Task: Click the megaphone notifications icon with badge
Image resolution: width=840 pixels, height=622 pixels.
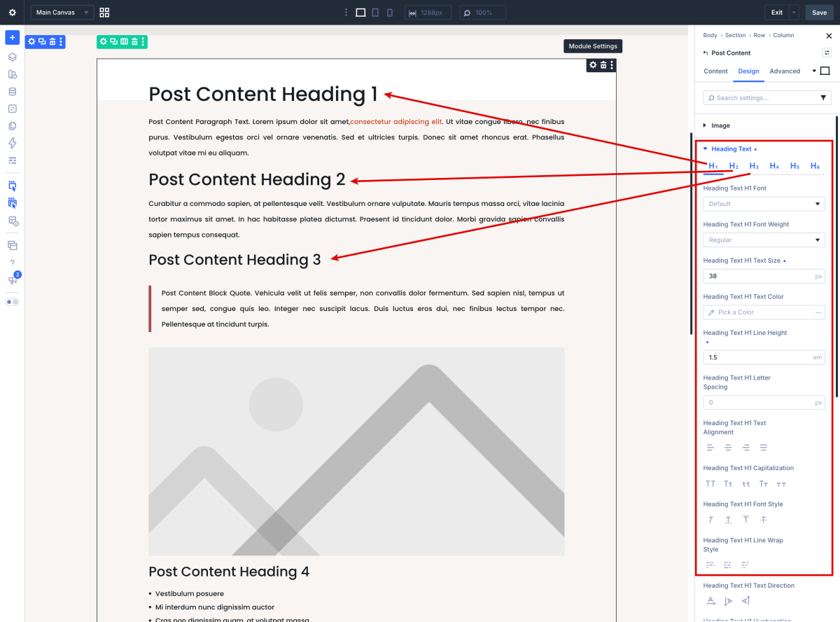Action: 12,280
